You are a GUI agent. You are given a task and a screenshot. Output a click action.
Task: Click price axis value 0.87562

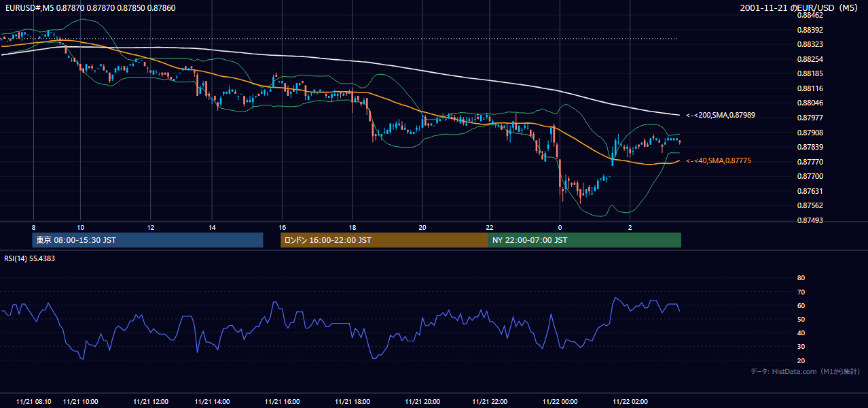810,205
